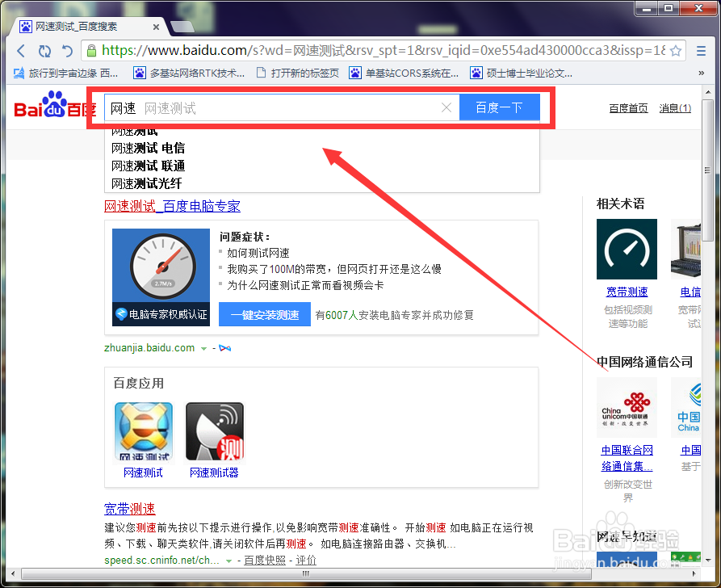721x588 pixels.
Task: Click the China Unicom logo thumbnail
Action: pos(627,407)
